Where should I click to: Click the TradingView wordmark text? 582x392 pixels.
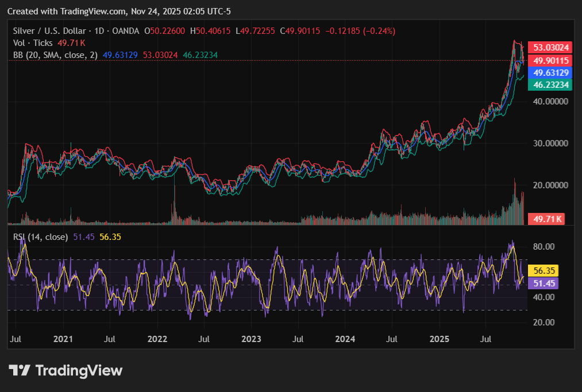click(x=79, y=371)
